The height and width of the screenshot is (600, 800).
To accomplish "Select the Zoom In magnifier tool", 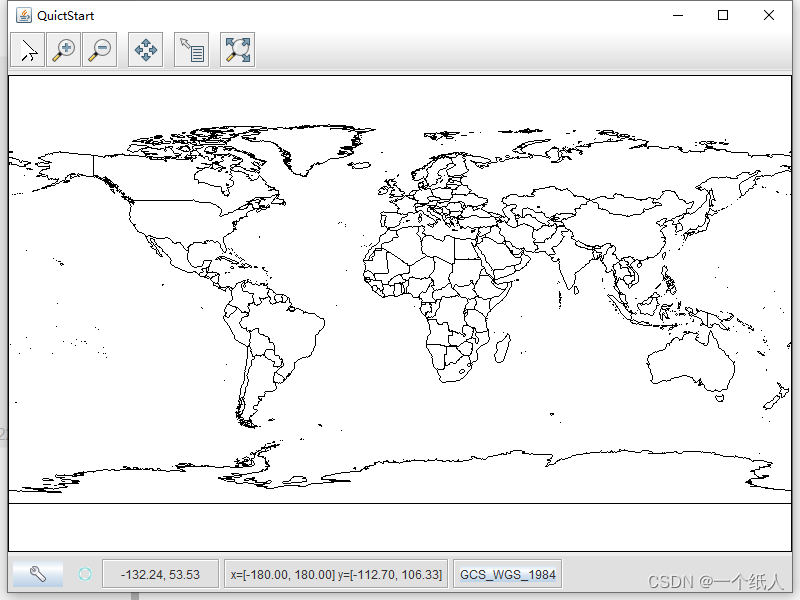I will 63,49.
